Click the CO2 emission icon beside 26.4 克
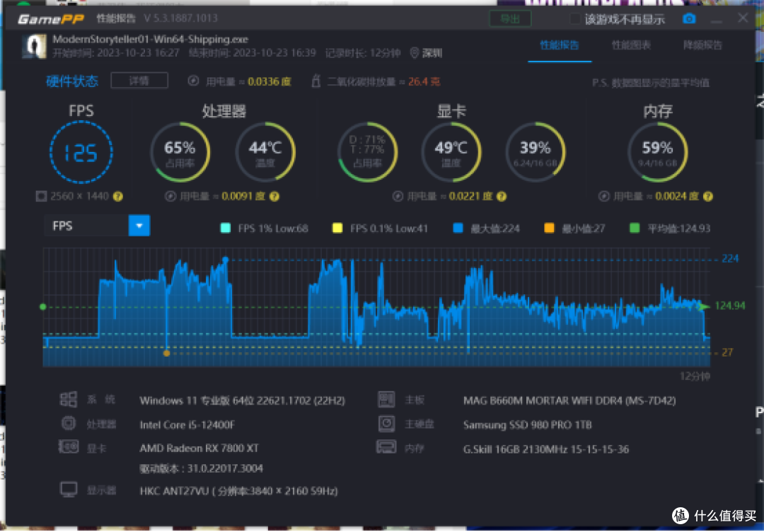The width and height of the screenshot is (764, 532). 316,81
